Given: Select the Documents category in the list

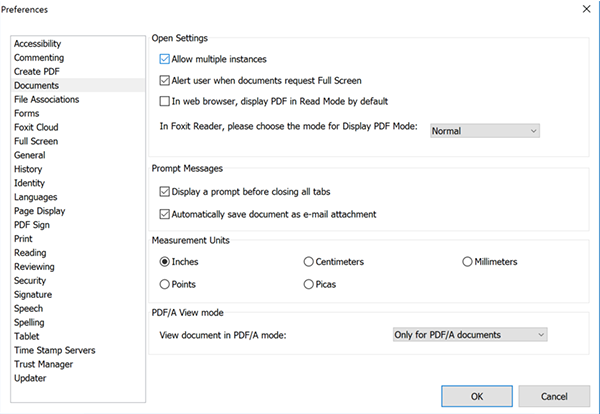Looking at the screenshot, I should (78, 85).
